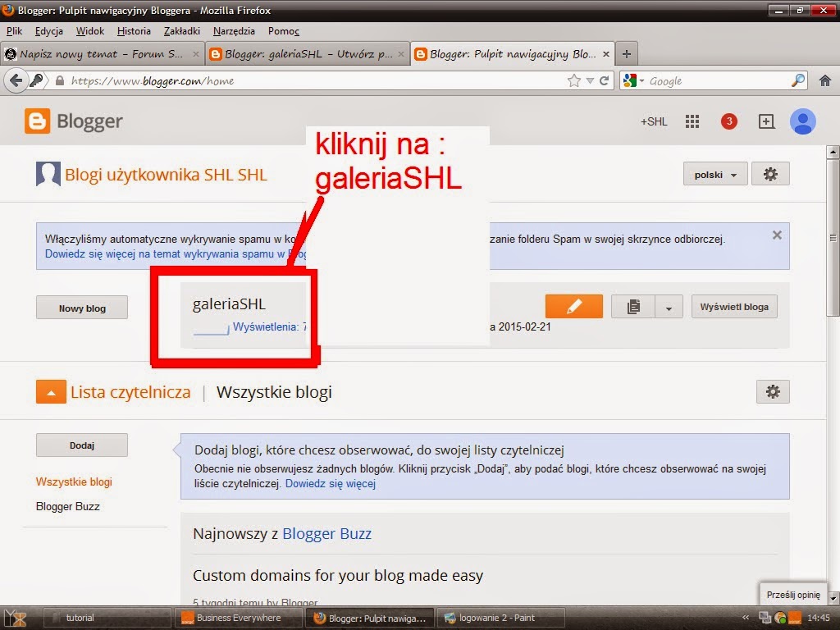The height and width of the screenshot is (630, 840).
Task: Click the key icon near address bar
Action: click(x=36, y=81)
